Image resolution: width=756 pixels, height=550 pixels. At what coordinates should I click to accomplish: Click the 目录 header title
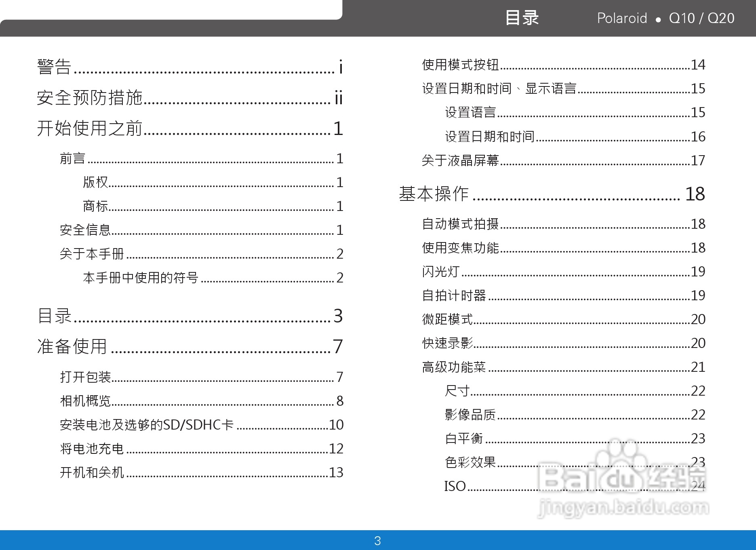(522, 18)
